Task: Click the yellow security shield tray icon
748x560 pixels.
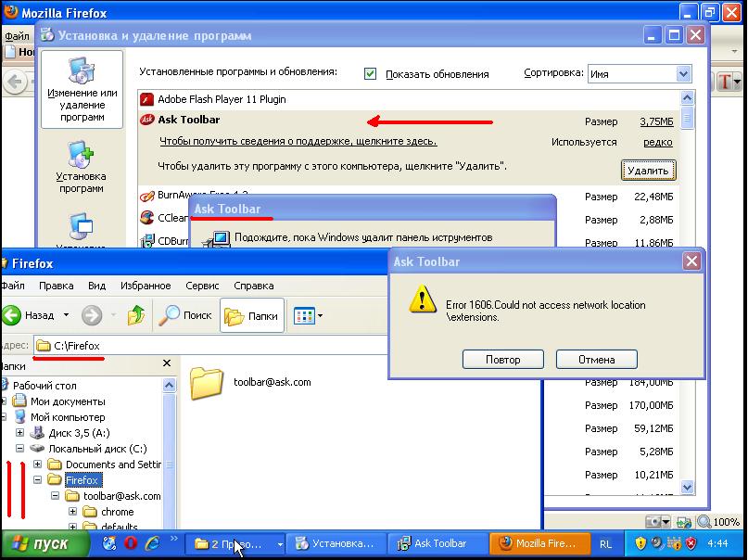Action: click(640, 543)
